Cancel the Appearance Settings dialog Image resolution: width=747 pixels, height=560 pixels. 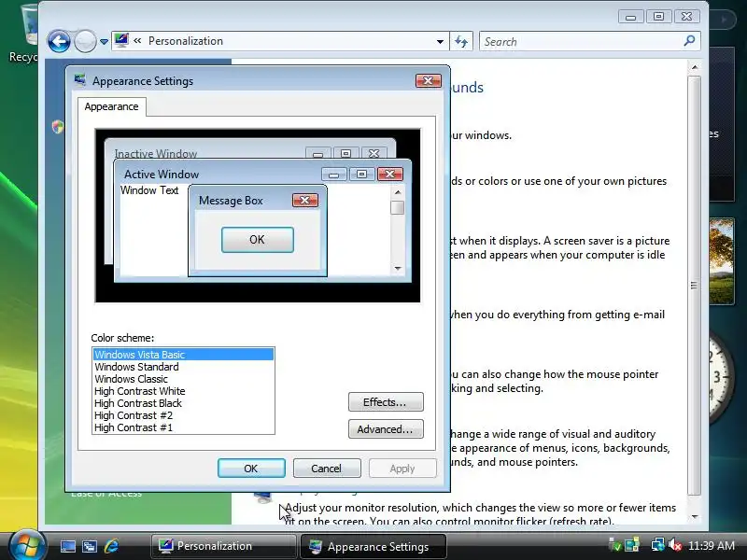point(327,469)
